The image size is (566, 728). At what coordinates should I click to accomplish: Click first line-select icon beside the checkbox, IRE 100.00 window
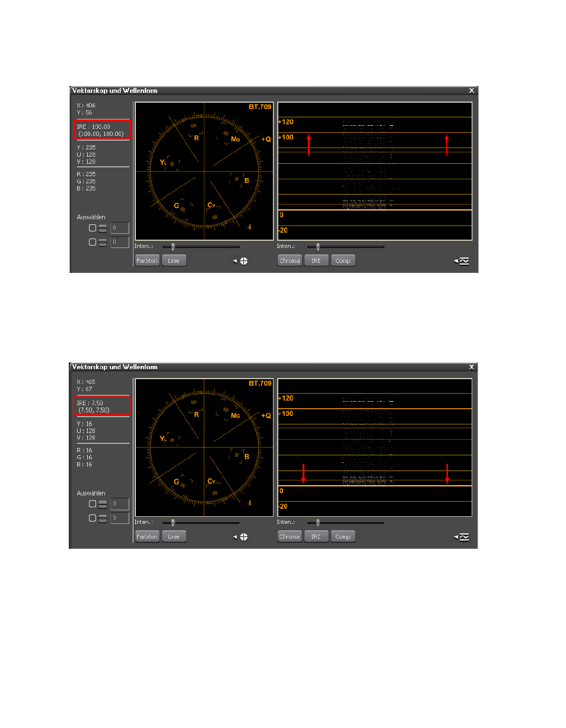point(103,228)
